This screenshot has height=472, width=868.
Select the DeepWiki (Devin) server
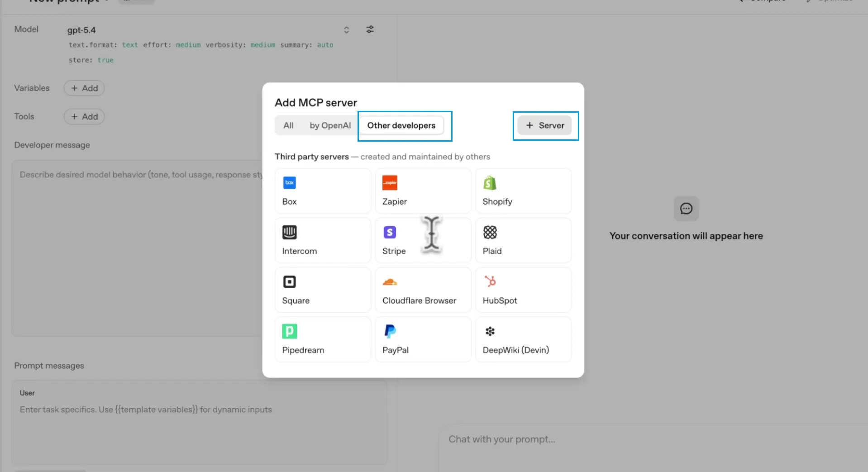point(523,339)
